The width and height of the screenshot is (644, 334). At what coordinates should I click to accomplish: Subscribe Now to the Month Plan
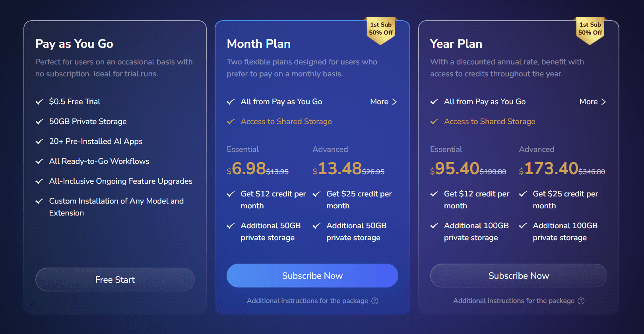pos(312,276)
